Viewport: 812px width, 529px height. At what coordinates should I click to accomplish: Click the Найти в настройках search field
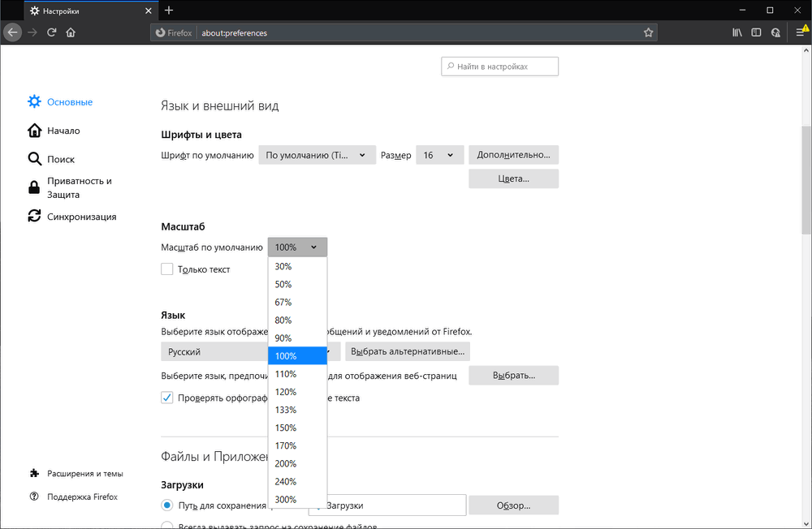pyautogui.click(x=499, y=66)
